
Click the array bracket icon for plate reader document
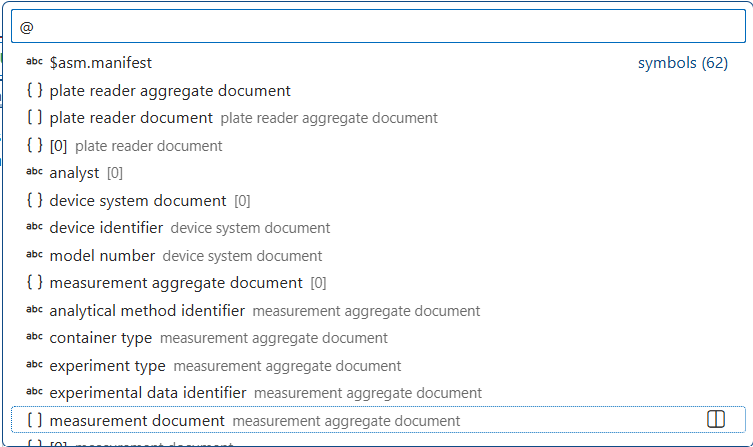point(34,118)
